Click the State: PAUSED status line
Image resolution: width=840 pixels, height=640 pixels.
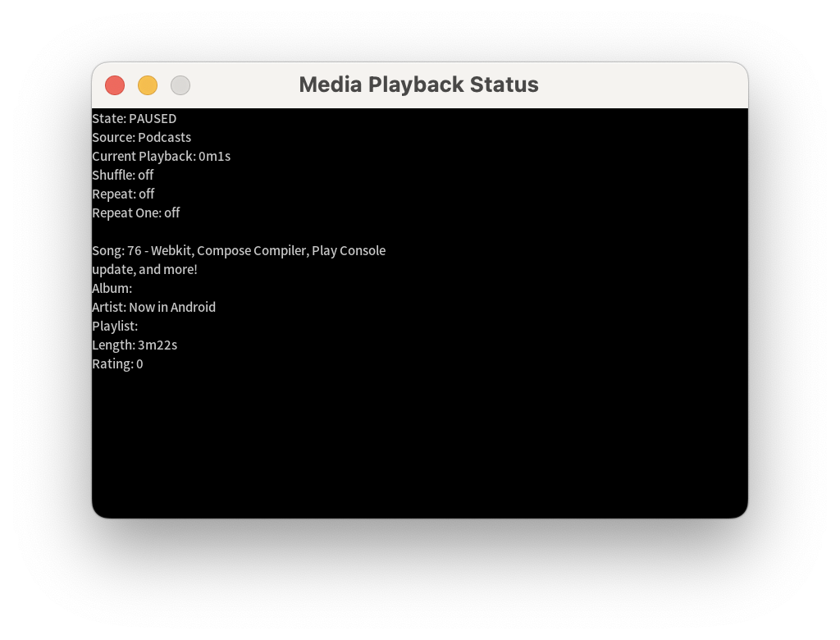(x=134, y=118)
